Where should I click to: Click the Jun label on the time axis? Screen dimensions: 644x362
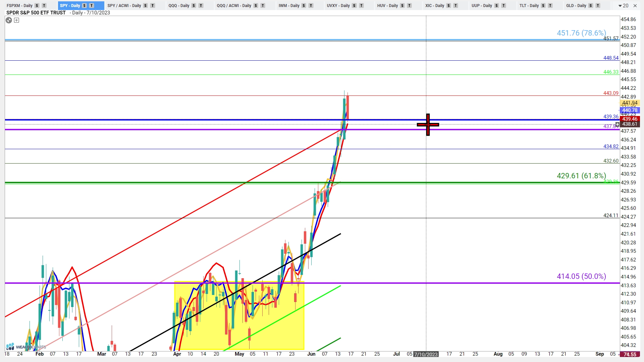pos(311,354)
